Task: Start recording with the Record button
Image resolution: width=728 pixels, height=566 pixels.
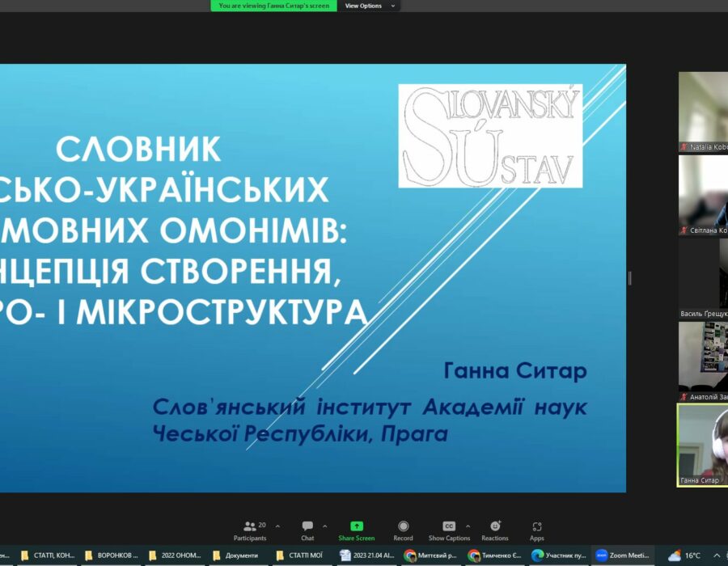Action: (x=403, y=530)
